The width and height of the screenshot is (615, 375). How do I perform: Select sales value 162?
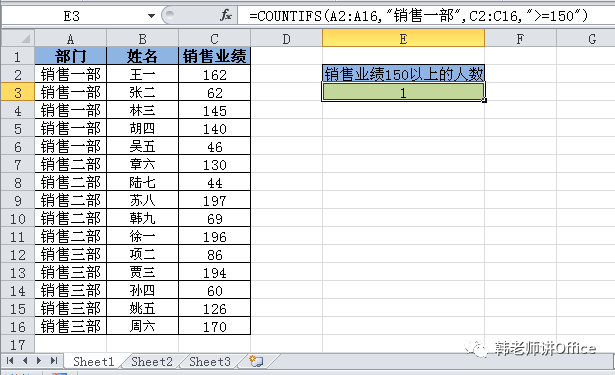click(x=214, y=74)
